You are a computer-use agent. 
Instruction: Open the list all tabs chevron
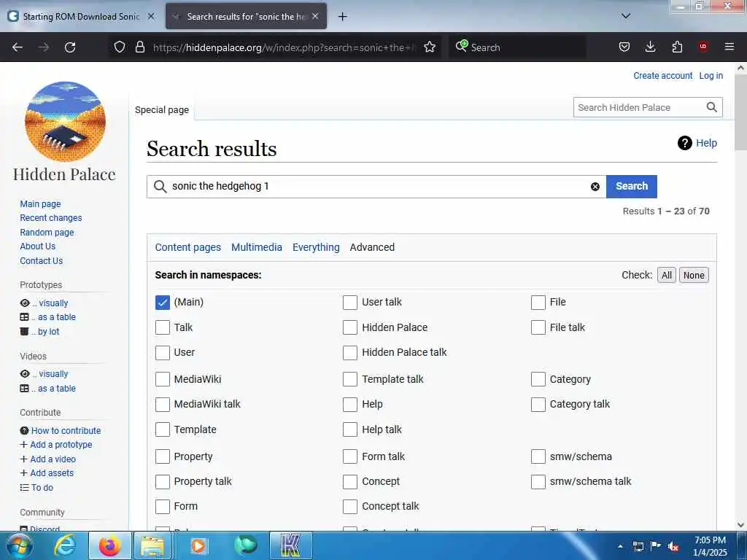626,16
